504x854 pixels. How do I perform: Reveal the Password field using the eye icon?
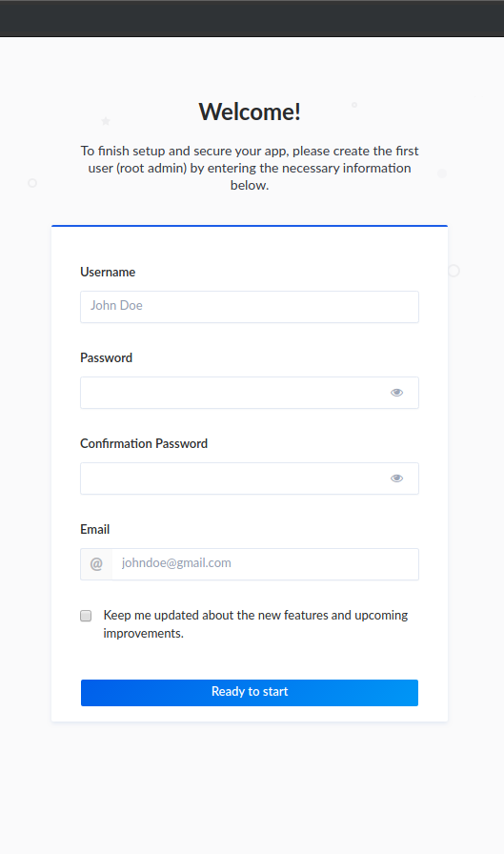tap(396, 393)
